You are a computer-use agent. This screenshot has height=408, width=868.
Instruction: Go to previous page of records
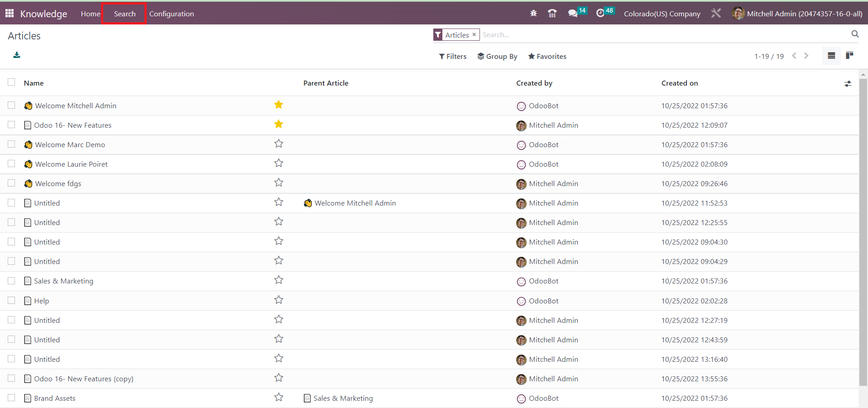(794, 56)
